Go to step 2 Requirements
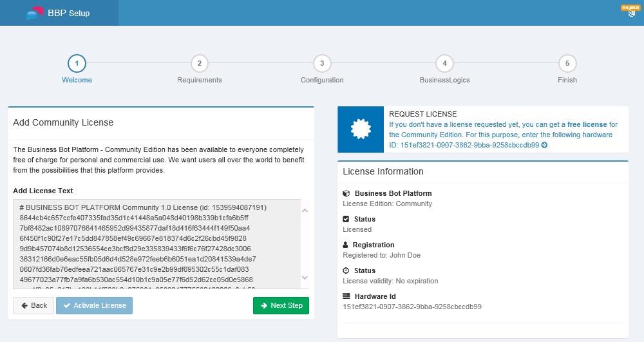The height and width of the screenshot is (342, 644). 200,63
